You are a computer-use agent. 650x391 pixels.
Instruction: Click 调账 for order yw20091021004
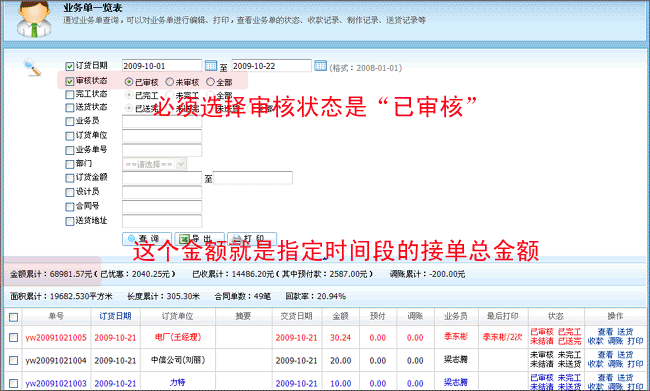click(x=615, y=364)
